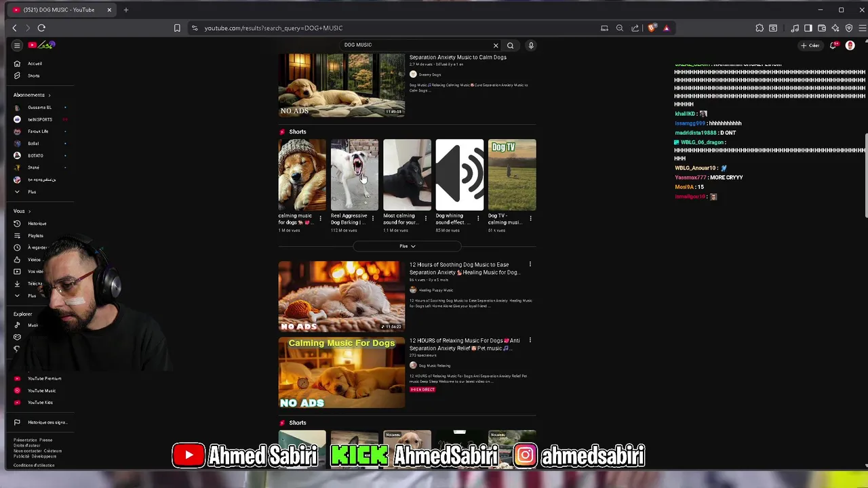This screenshot has width=868, height=488.
Task: Open YouTube Premium link
Action: click(44, 378)
